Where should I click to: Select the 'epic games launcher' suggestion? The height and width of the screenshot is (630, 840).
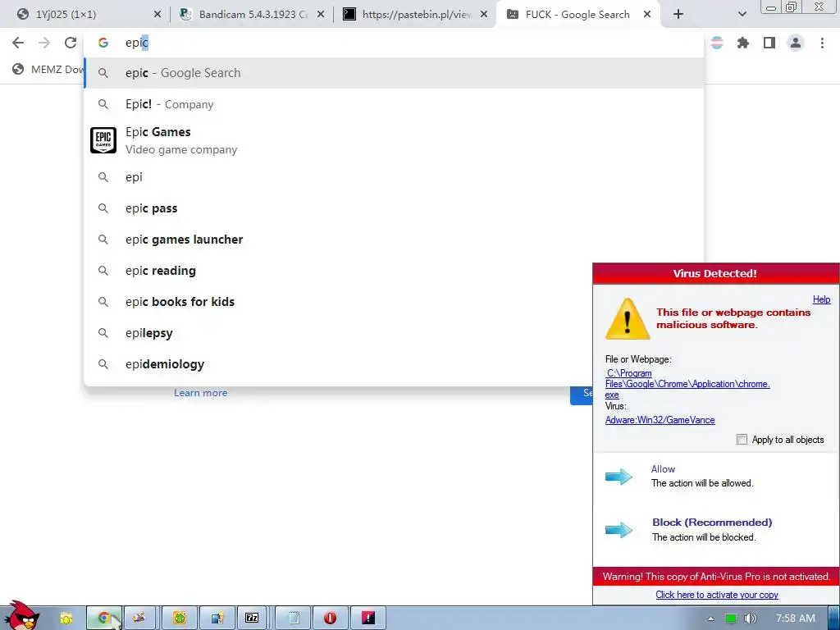(x=394, y=240)
